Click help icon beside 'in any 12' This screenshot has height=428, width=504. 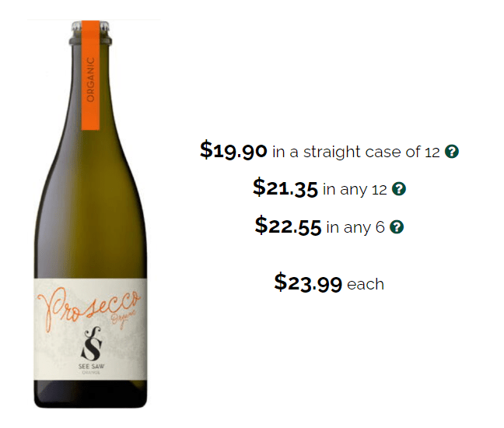click(x=398, y=189)
